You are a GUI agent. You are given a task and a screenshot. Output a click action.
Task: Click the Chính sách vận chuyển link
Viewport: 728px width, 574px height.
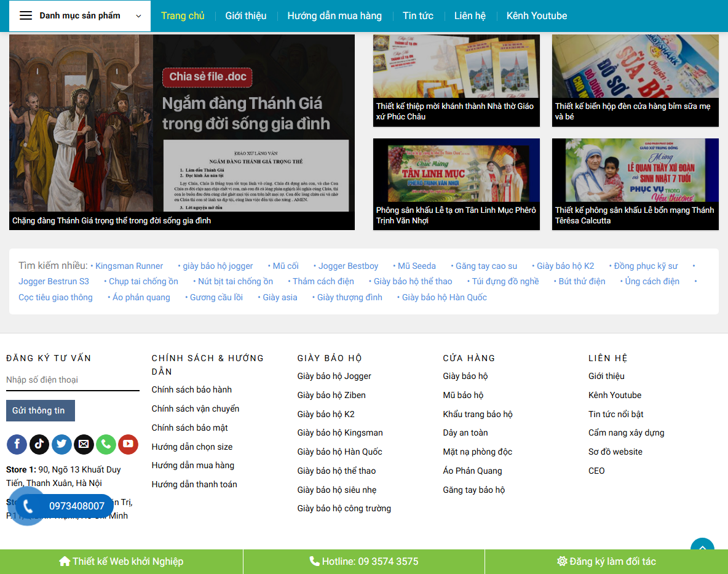point(196,408)
